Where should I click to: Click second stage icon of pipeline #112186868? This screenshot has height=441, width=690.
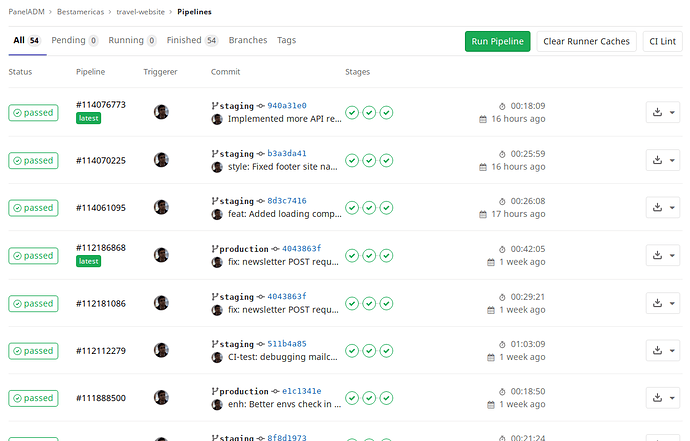click(x=369, y=256)
